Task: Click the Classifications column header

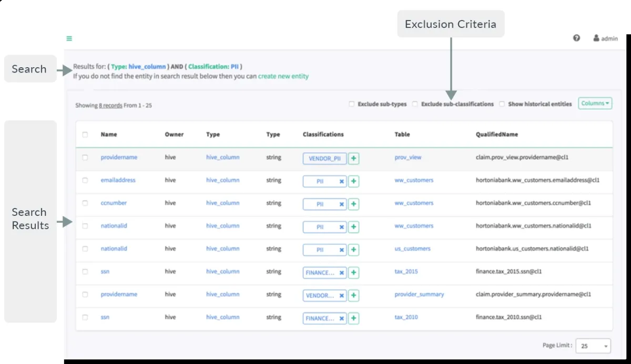Action: tap(323, 134)
